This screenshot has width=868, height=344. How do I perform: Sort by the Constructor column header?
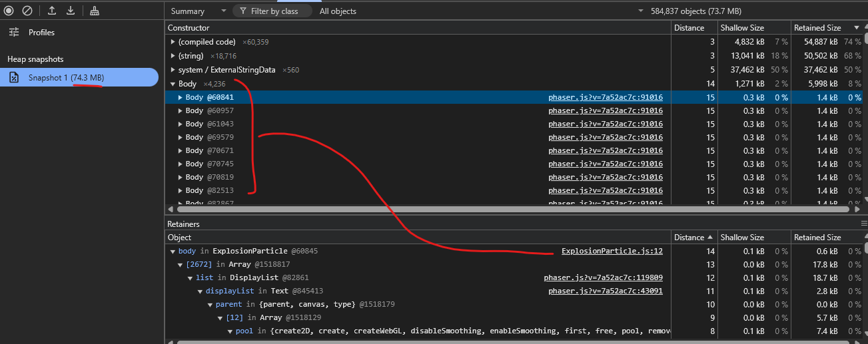(x=418, y=28)
